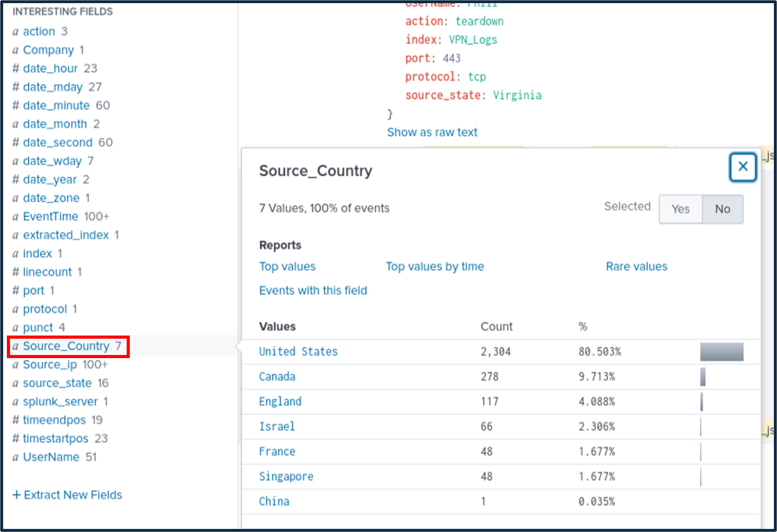The height and width of the screenshot is (532, 777).
Task: Set Selected to Yes
Action: pyautogui.click(x=680, y=209)
